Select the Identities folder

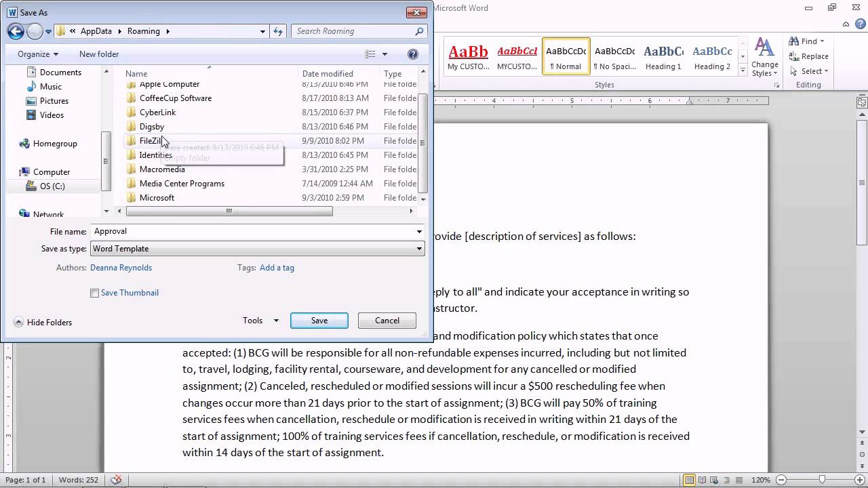156,155
